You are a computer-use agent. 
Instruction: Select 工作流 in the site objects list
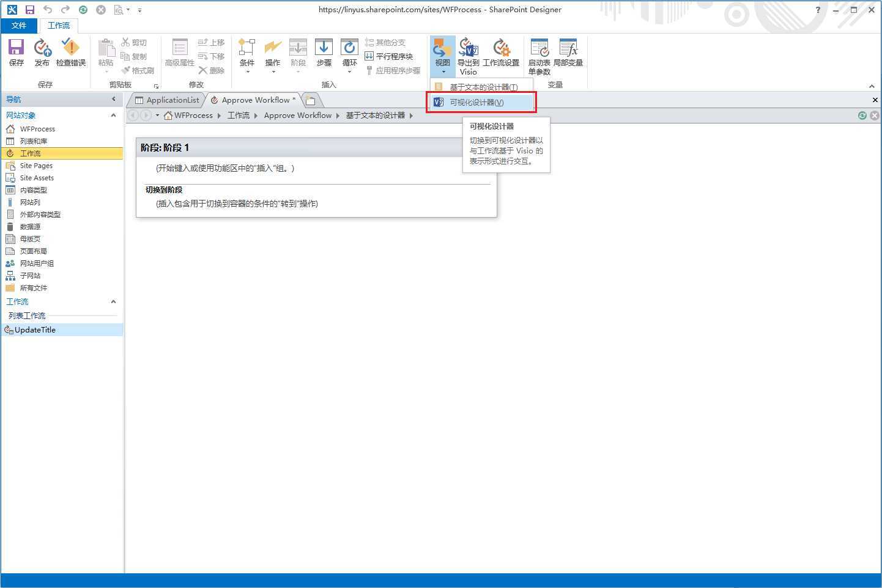pyautogui.click(x=62, y=153)
